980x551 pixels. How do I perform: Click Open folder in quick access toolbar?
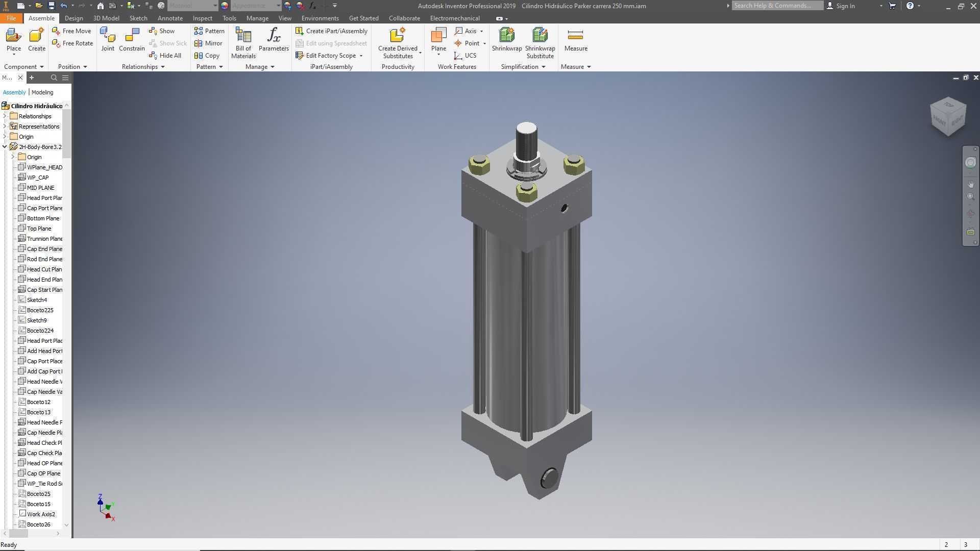39,6
